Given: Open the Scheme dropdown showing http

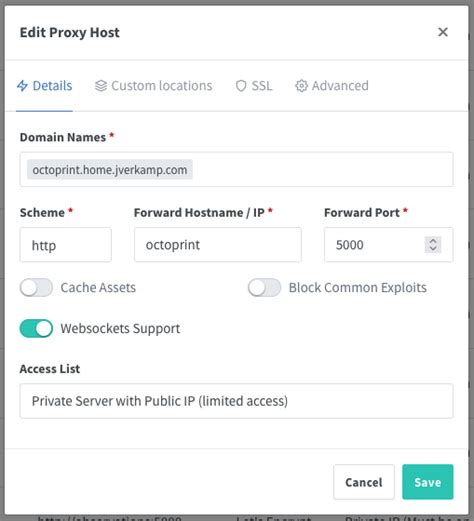Looking at the screenshot, I should [66, 245].
